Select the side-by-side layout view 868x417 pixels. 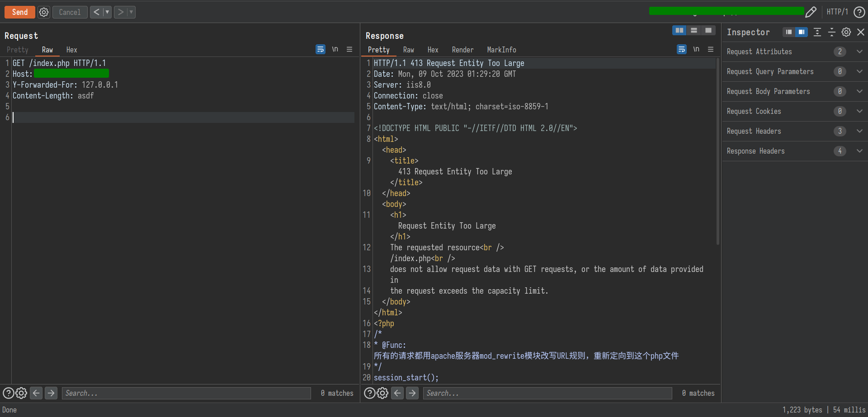click(679, 30)
